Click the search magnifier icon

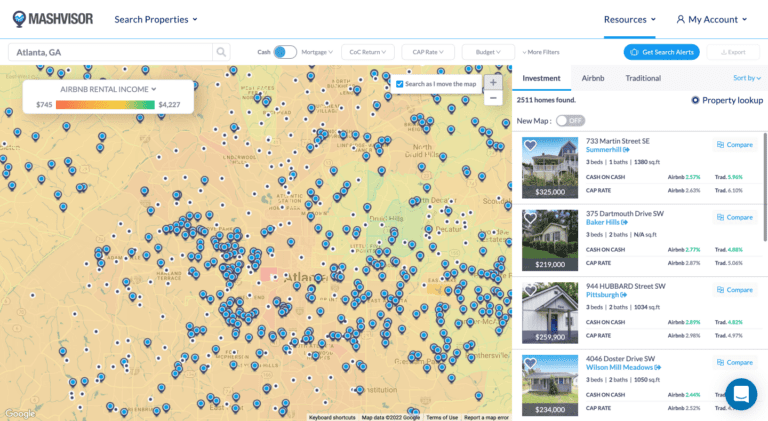tap(221, 52)
